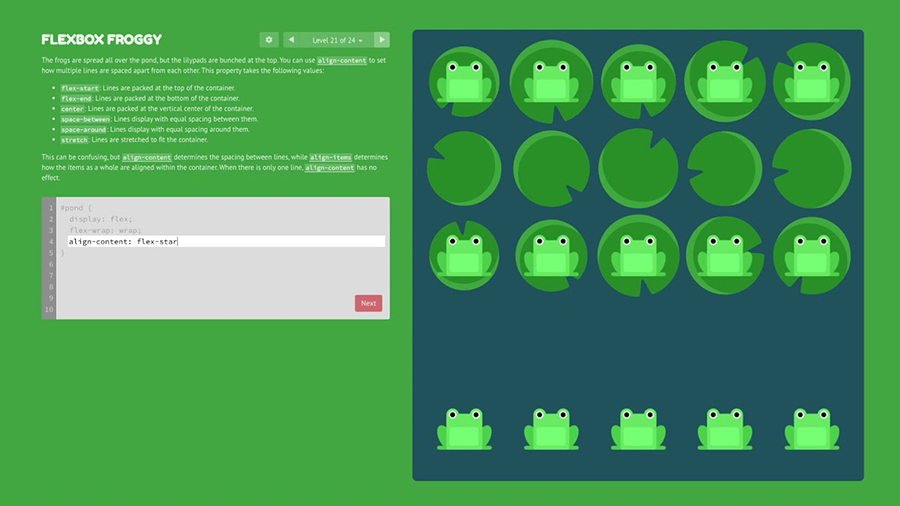Focus the align-content code input line
Screen dimensions: 900x506
225,241
